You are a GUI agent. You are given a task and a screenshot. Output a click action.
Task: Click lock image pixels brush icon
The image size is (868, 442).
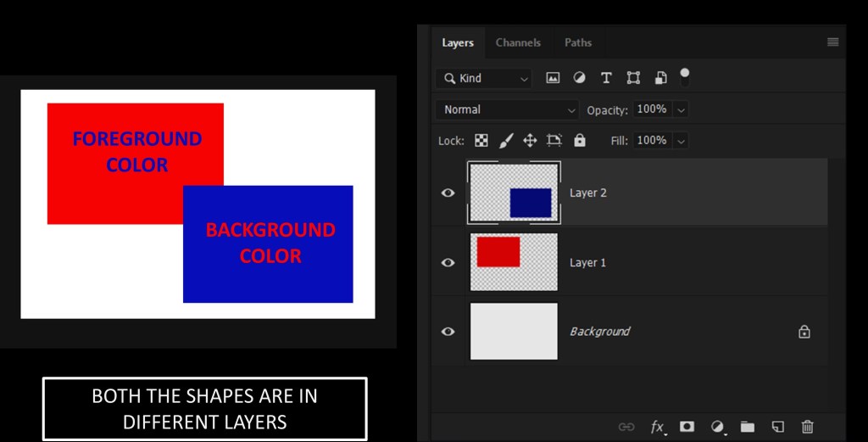click(x=506, y=141)
